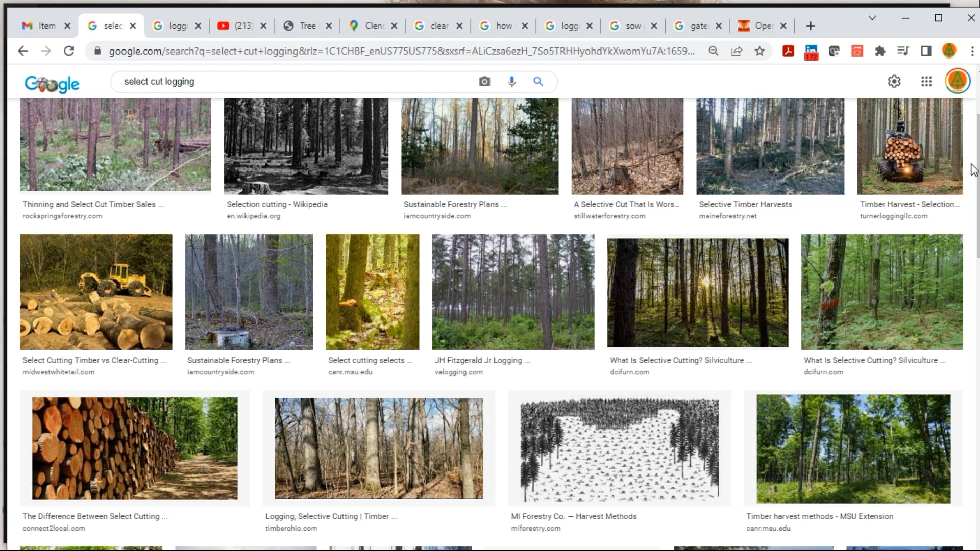Open the Timber harvest methods MSU link
Image resolution: width=980 pixels, height=551 pixels.
tap(820, 516)
